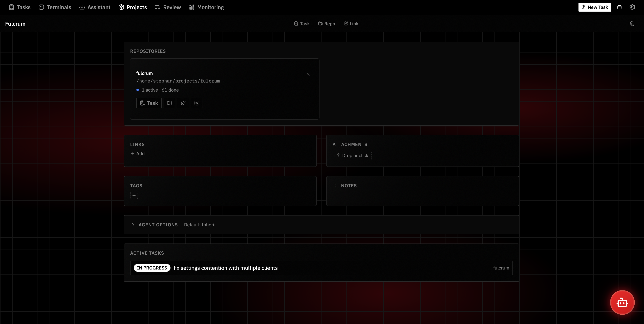
Task: Click the Repo button in project header
Action: [x=327, y=24]
